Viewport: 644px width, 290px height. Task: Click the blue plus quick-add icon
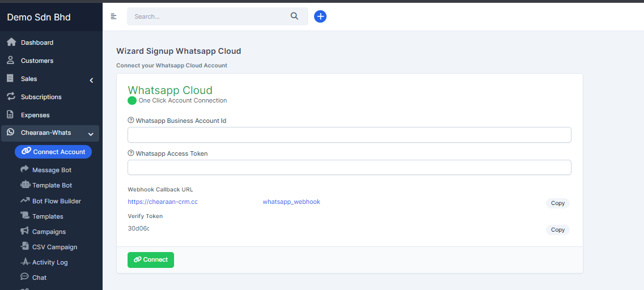[x=320, y=16]
